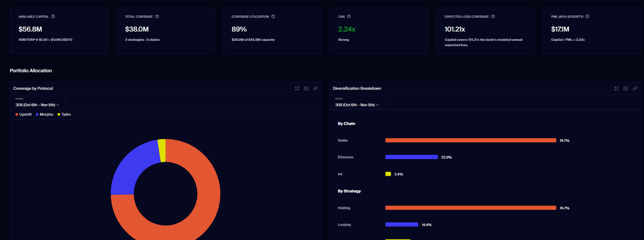
Task: Click the By Chain section label
Action: [347, 124]
